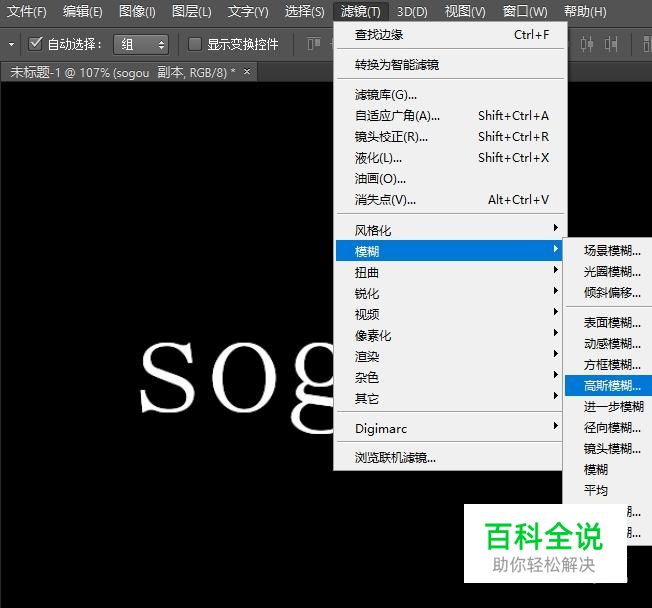
Task: Select 镜头模糊... blur filter
Action: pos(609,448)
